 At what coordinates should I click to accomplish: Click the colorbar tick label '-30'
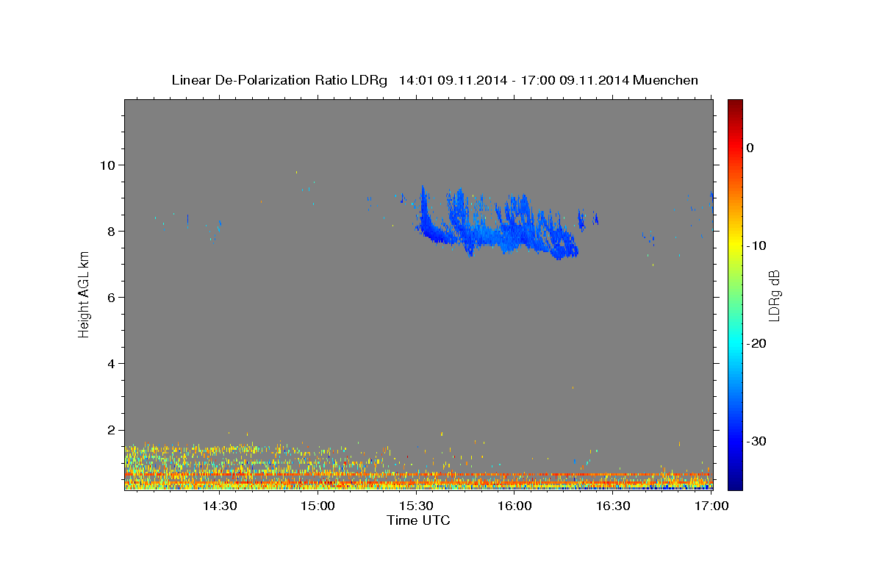(756, 441)
